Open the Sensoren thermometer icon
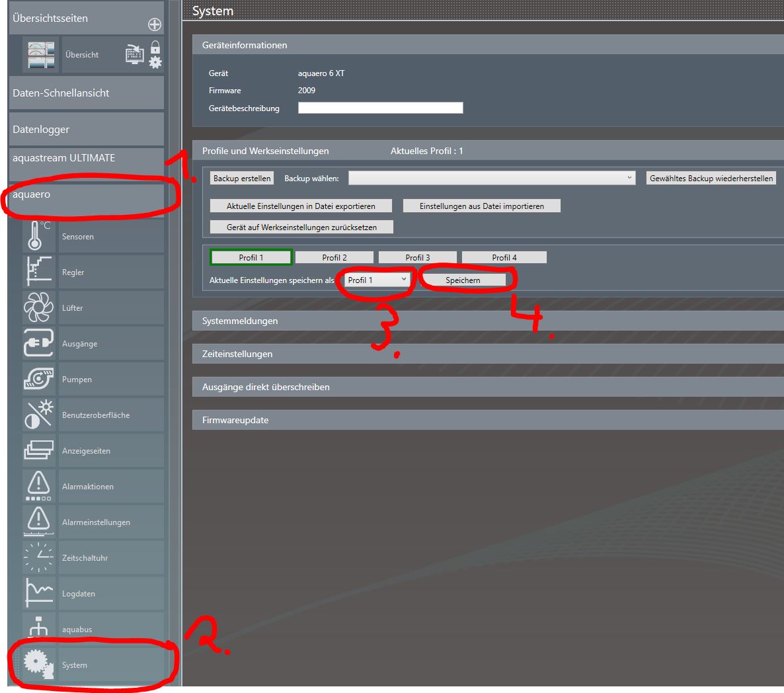The width and height of the screenshot is (784, 693). [x=38, y=236]
